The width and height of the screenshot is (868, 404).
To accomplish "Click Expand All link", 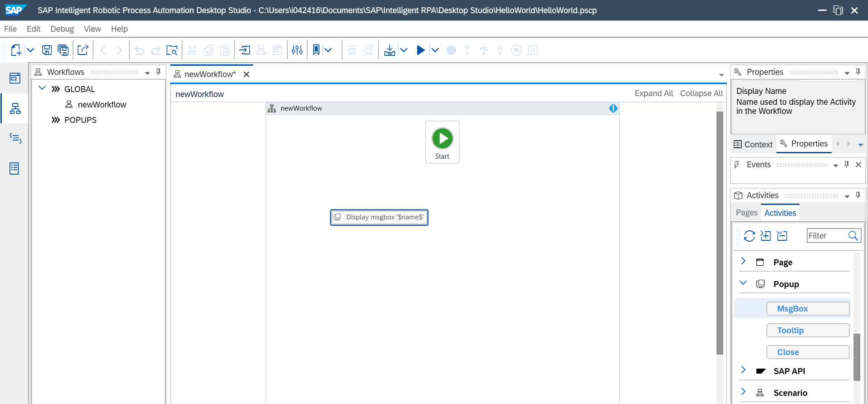I will coord(654,93).
